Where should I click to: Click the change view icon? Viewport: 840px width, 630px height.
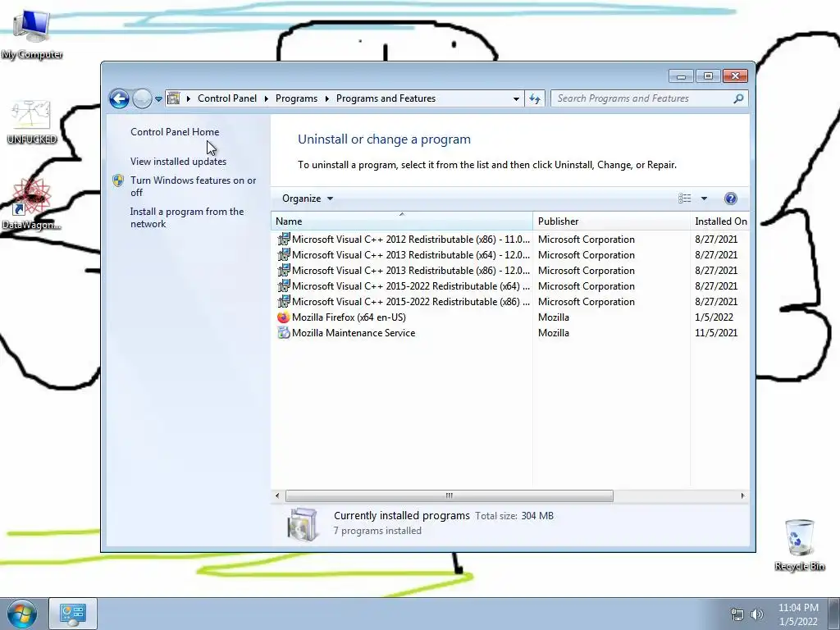pos(685,199)
